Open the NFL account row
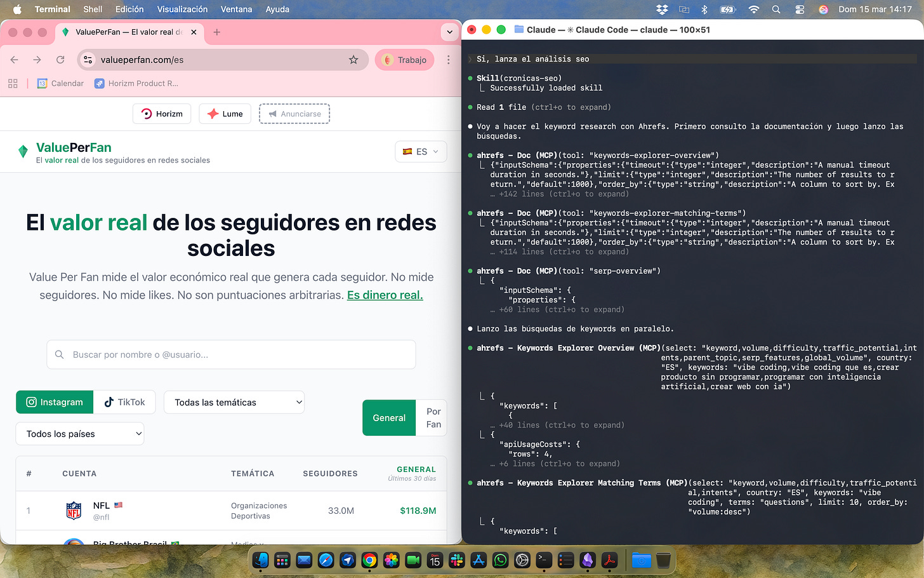The image size is (924, 578). click(x=231, y=511)
